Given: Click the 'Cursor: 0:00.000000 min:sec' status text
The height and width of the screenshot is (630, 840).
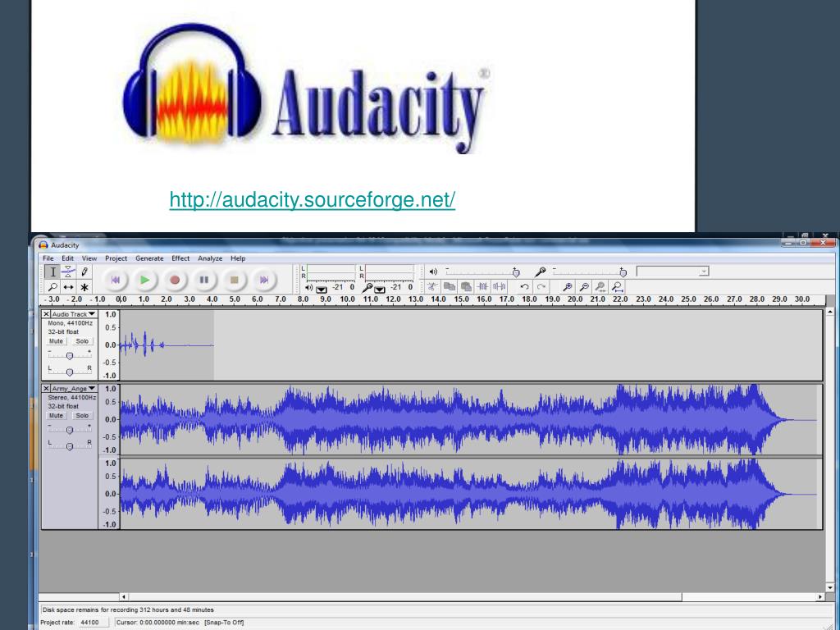Looking at the screenshot, I should (157, 623).
